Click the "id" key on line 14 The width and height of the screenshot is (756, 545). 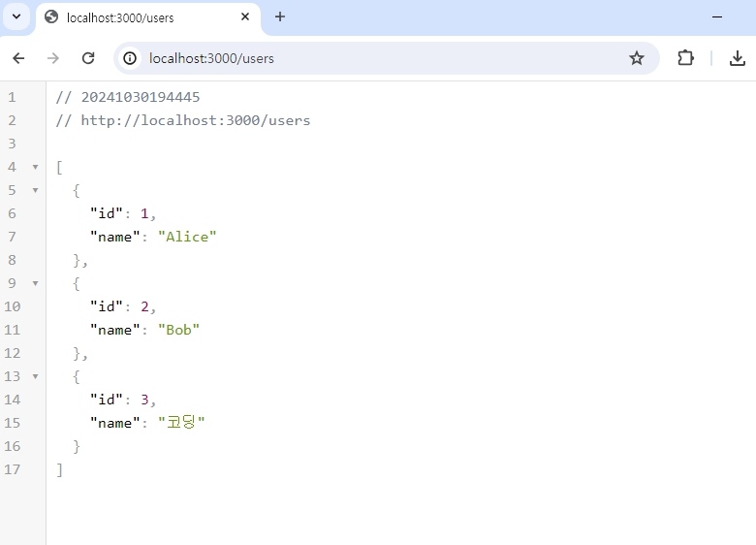point(106,400)
